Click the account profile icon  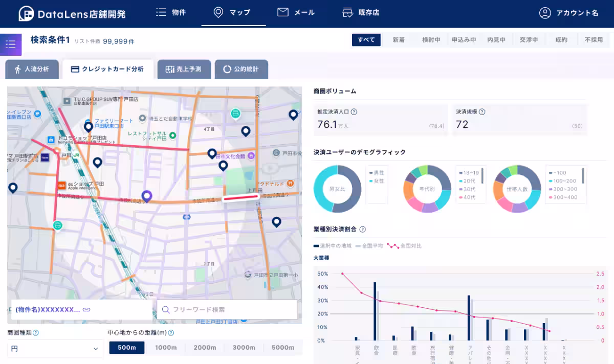(x=545, y=13)
